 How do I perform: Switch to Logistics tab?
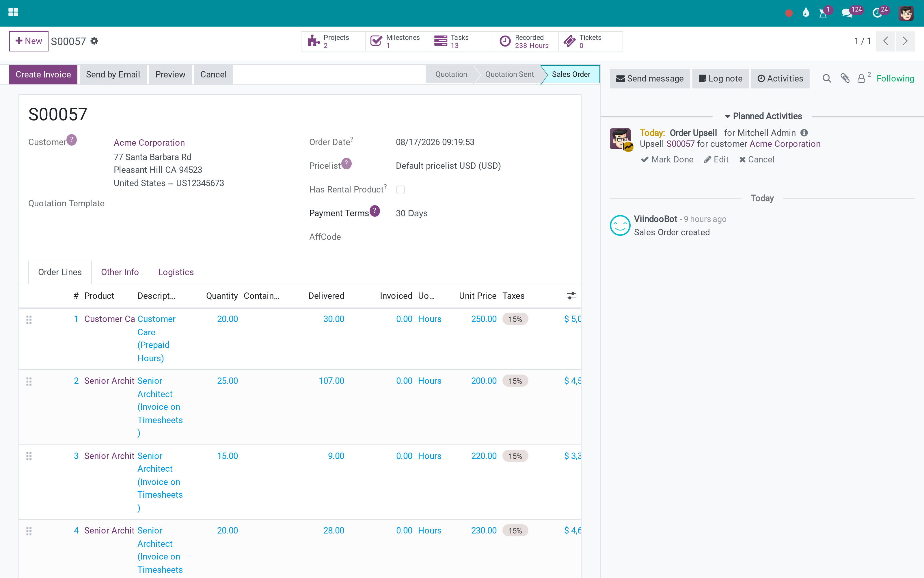176,272
